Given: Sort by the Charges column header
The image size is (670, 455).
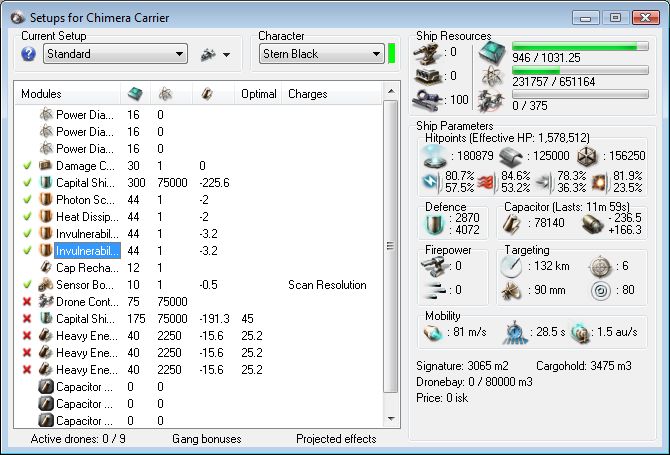Looking at the screenshot, I should 308,94.
